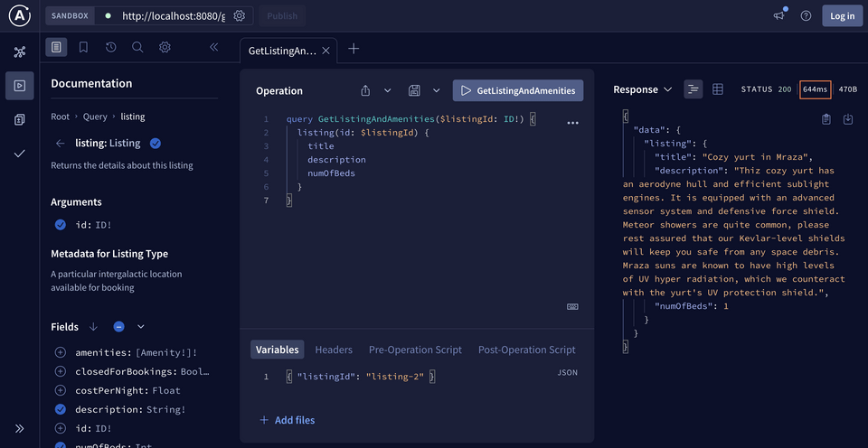Click the search icon in Documentation toolbar

[137, 47]
